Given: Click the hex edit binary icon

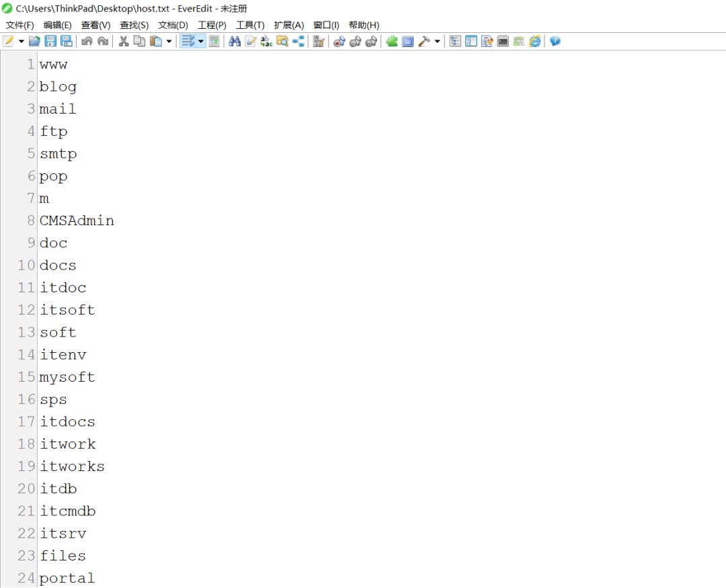Looking at the screenshot, I should tap(319, 41).
